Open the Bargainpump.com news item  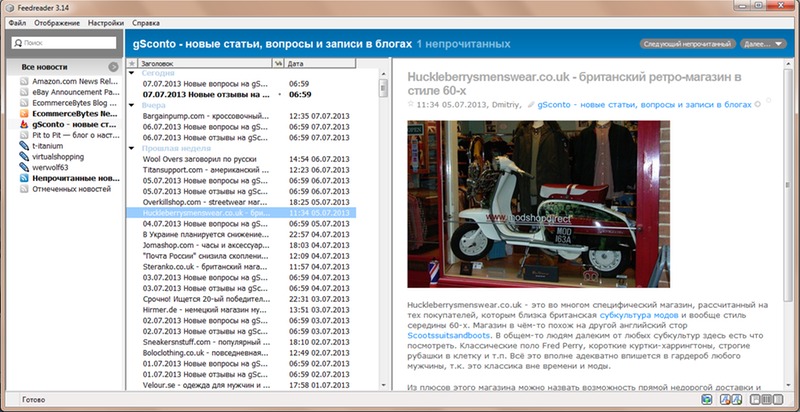pyautogui.click(x=241, y=116)
